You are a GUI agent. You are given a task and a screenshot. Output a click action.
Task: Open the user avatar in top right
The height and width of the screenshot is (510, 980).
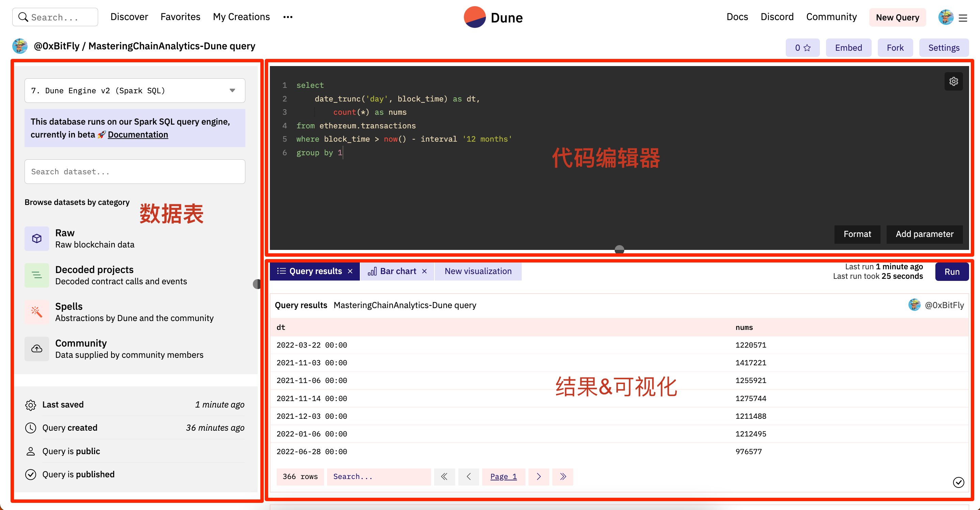pyautogui.click(x=945, y=17)
